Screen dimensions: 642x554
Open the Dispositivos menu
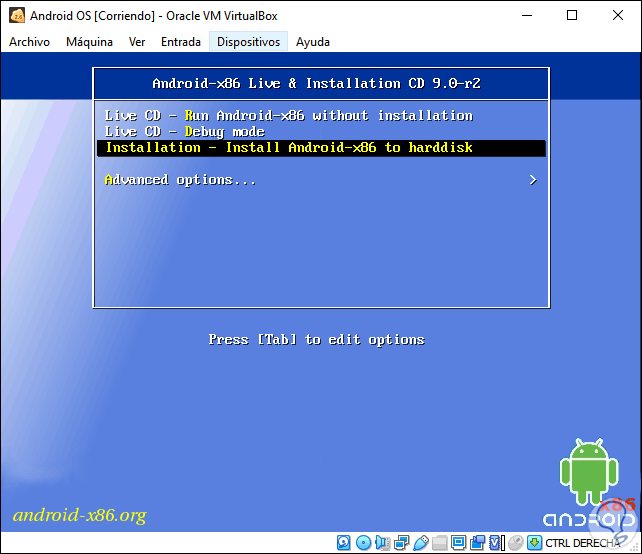[x=248, y=42]
